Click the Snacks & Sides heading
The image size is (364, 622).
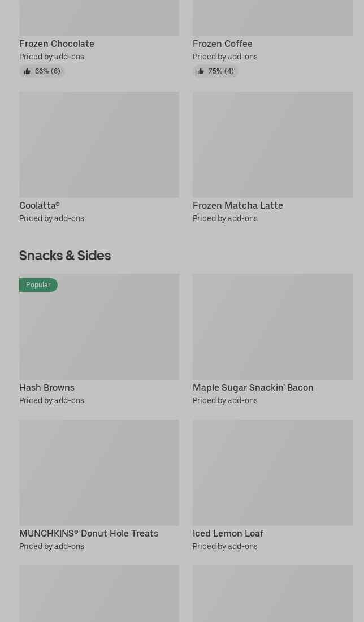(x=65, y=256)
